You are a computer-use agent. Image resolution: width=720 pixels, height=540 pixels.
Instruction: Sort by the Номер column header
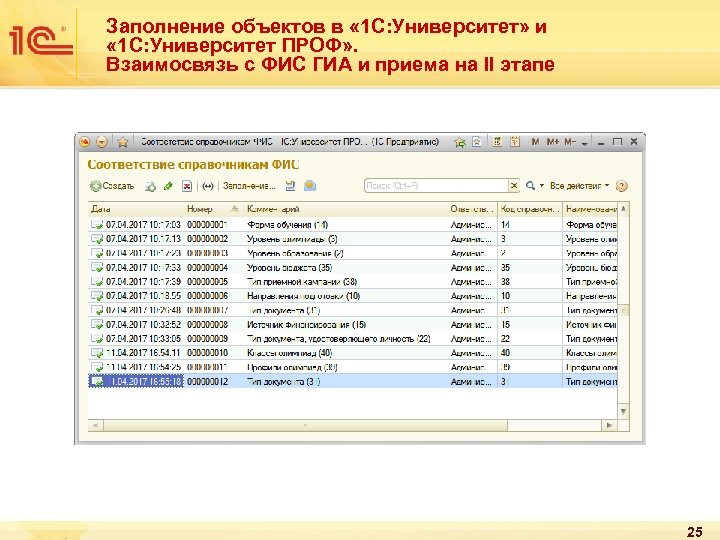(214, 209)
